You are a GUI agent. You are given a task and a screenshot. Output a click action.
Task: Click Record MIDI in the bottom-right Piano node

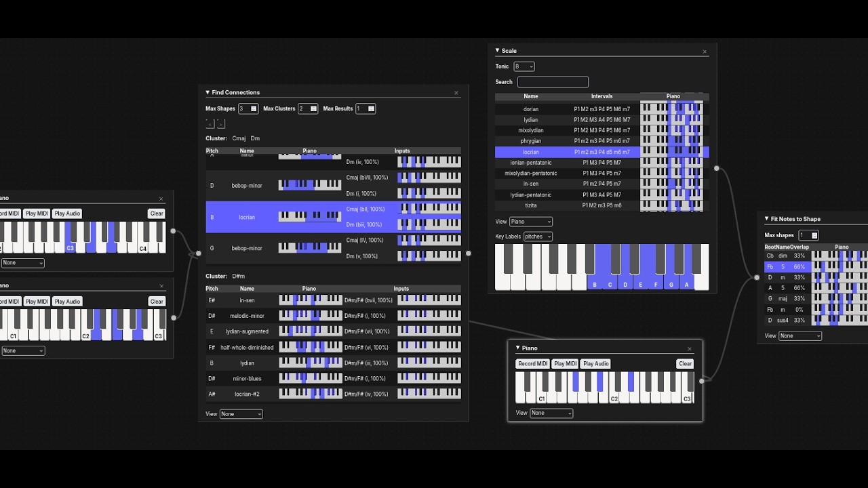(533, 364)
